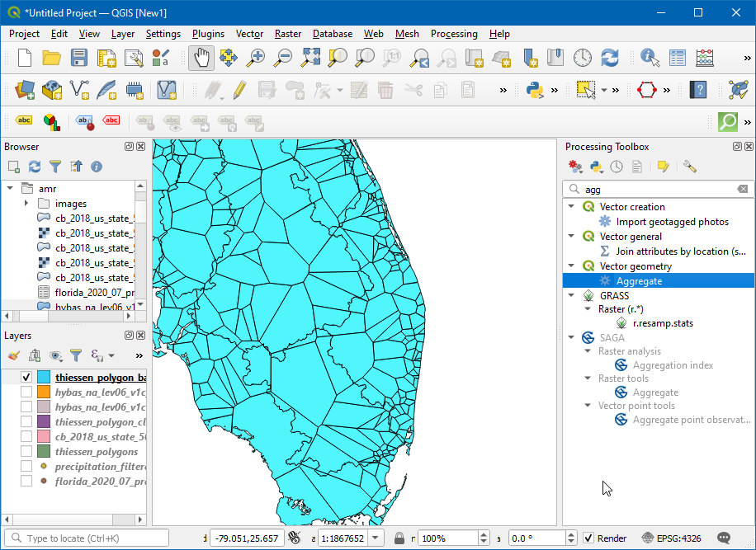
Task: Open the Processing menu
Action: (454, 34)
